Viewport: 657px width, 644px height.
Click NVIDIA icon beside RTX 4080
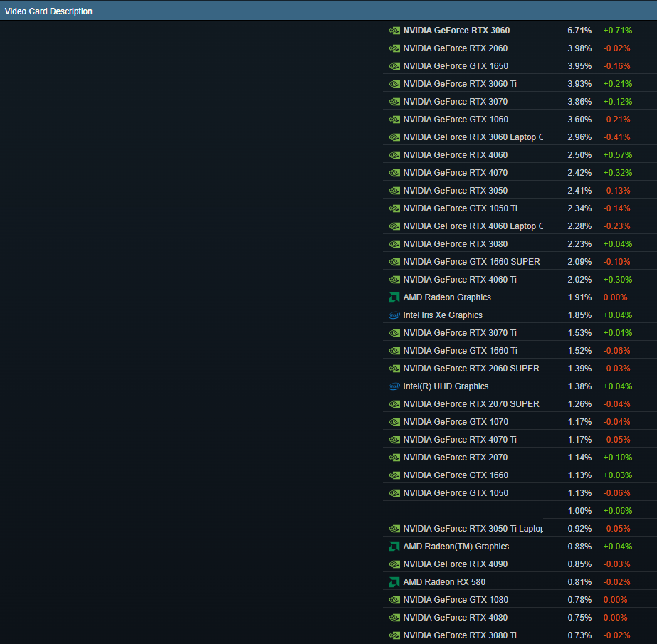click(394, 618)
